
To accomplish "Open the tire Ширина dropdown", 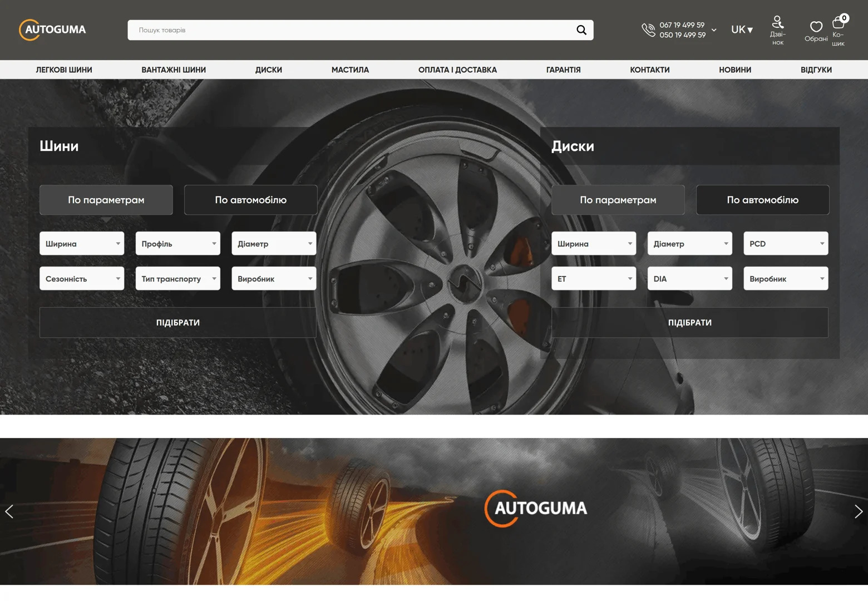I will pos(82,244).
